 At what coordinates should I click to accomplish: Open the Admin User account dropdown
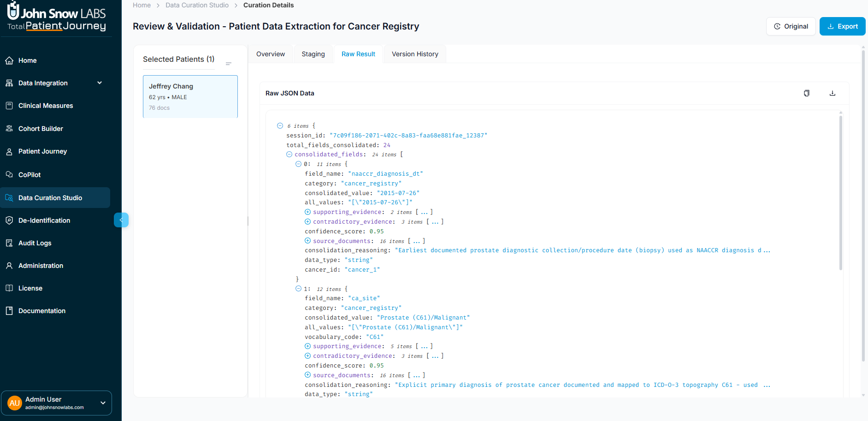click(x=103, y=403)
